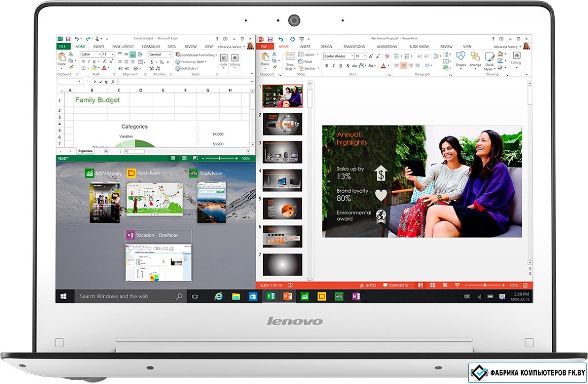Click Reset button in PowerPoint Slides group
The height and width of the screenshot is (384, 588).
tap(306, 61)
